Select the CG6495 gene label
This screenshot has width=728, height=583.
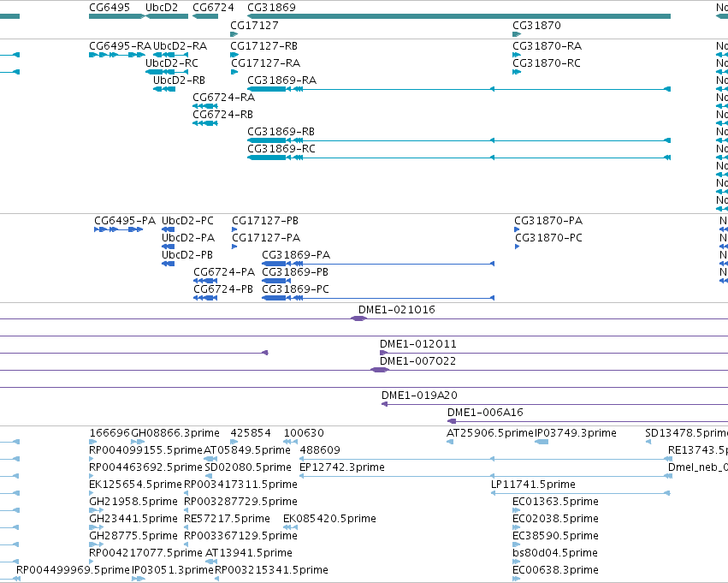click(x=109, y=8)
